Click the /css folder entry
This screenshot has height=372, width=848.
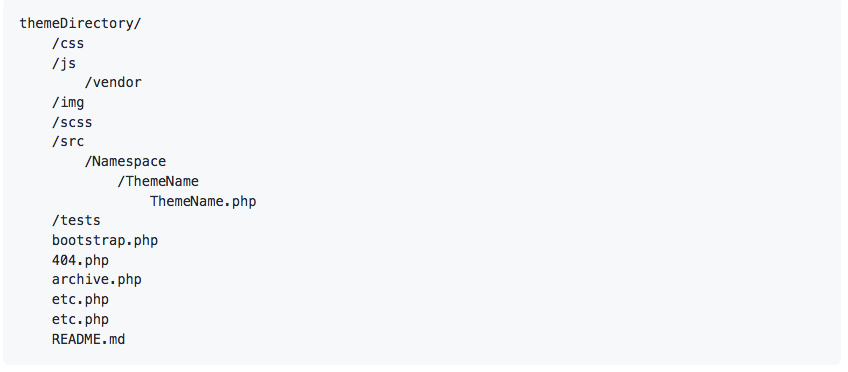[68, 43]
